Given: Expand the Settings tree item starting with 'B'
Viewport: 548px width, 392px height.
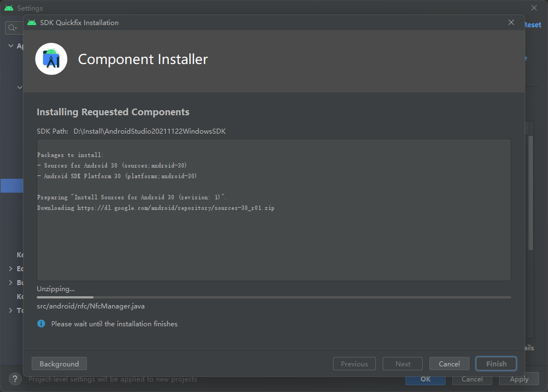Looking at the screenshot, I should click(x=11, y=282).
